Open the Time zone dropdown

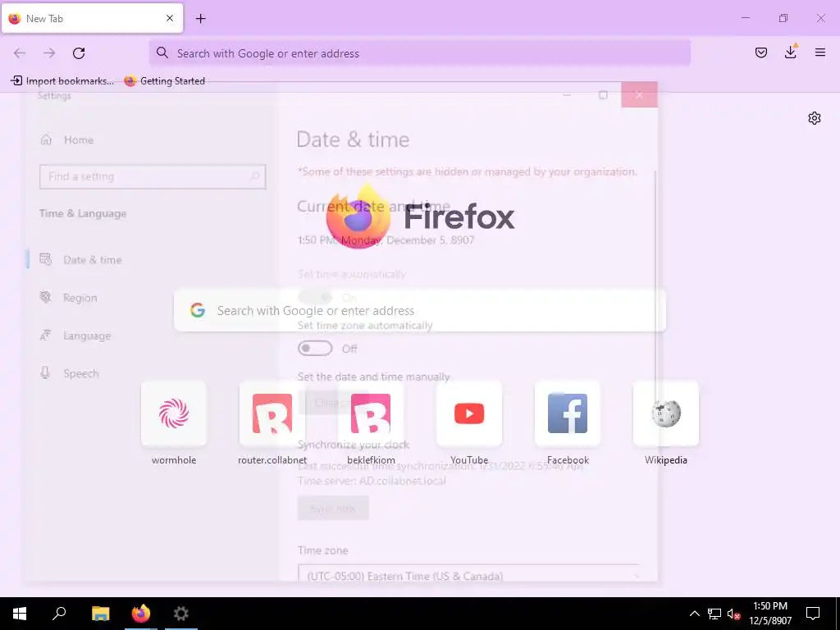pyautogui.click(x=469, y=574)
